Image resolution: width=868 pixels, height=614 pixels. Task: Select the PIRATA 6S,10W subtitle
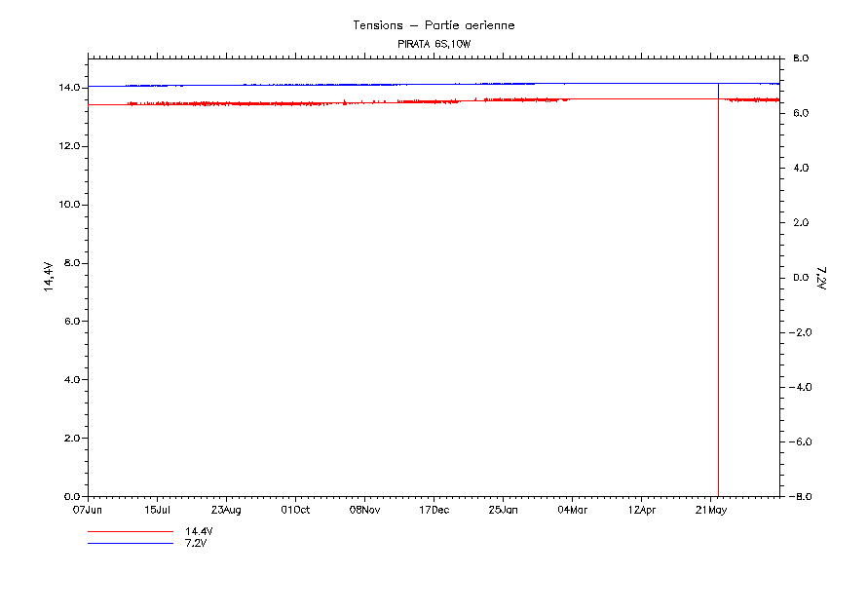(x=434, y=45)
